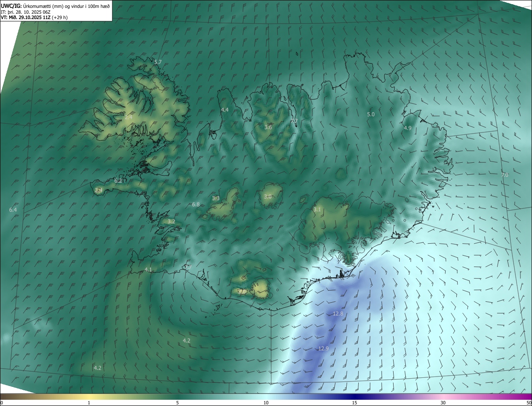Click the initialization time line 'IT: þri. 28. 10. 2025 06Z'
The width and height of the screenshot is (532, 406).
pyautogui.click(x=25, y=12)
